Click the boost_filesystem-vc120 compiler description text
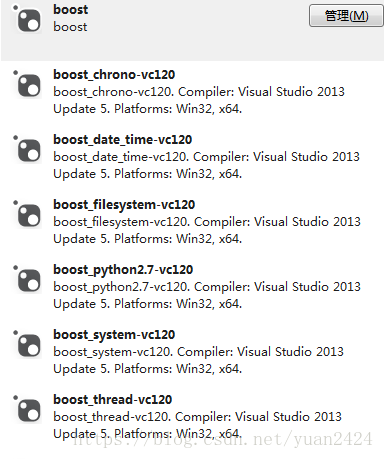The image size is (384, 459). coord(207,230)
